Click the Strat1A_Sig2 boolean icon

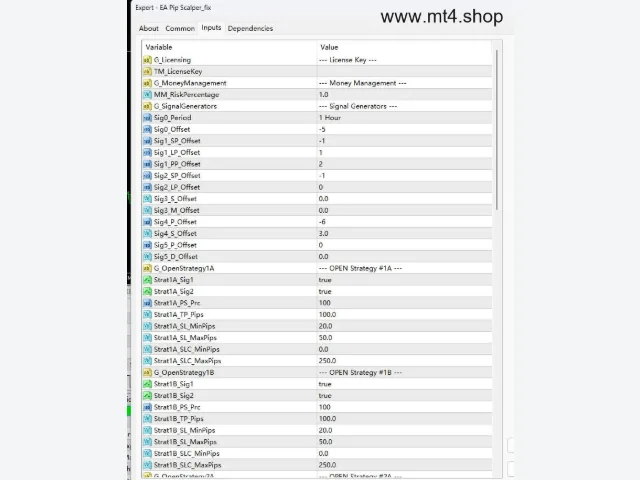pyautogui.click(x=147, y=291)
